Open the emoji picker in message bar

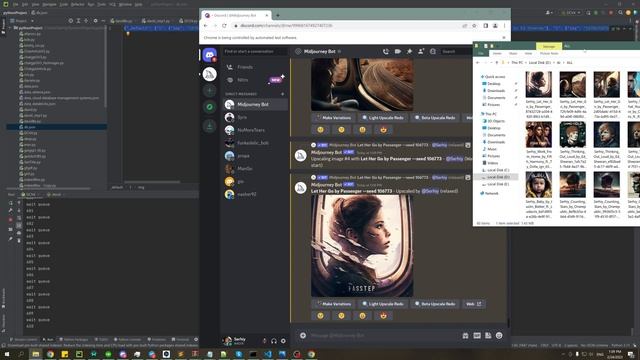click(499, 336)
